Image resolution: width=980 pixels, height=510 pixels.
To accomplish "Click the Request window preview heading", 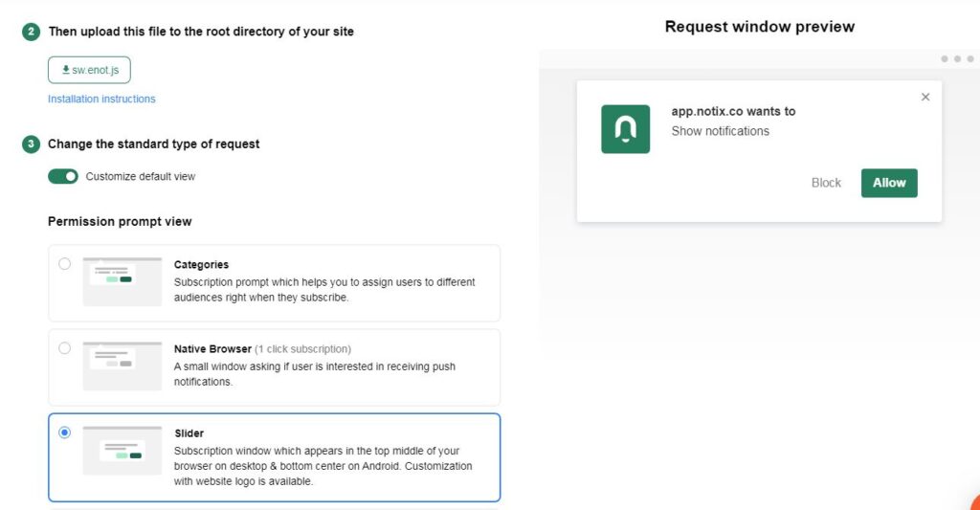I will pos(759,27).
